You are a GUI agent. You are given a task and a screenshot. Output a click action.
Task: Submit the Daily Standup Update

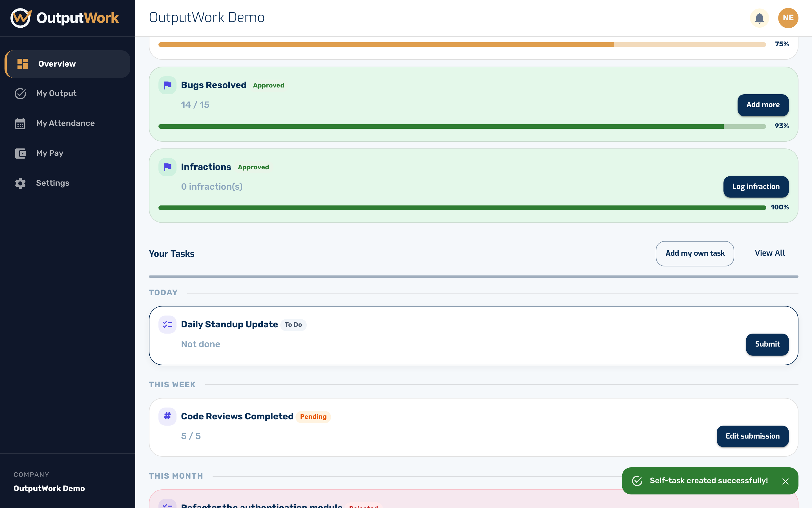pyautogui.click(x=767, y=344)
